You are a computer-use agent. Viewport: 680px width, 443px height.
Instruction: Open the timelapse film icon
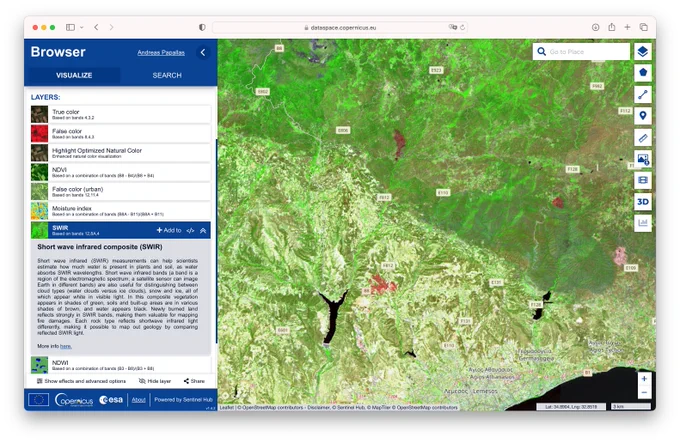click(643, 180)
